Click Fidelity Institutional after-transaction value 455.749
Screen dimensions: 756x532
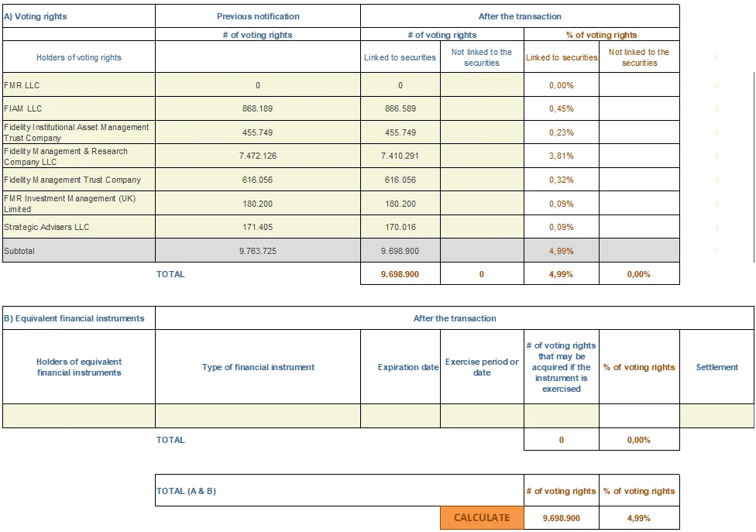click(x=400, y=132)
